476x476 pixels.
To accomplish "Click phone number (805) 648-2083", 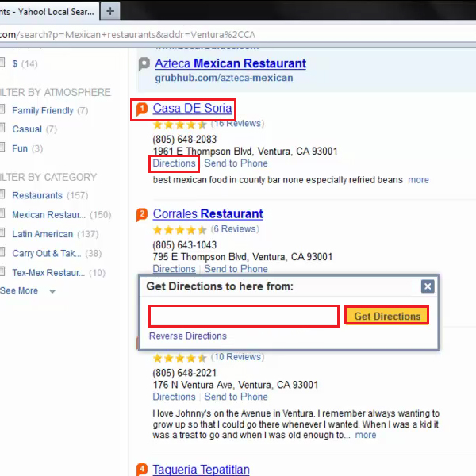I will (185, 140).
